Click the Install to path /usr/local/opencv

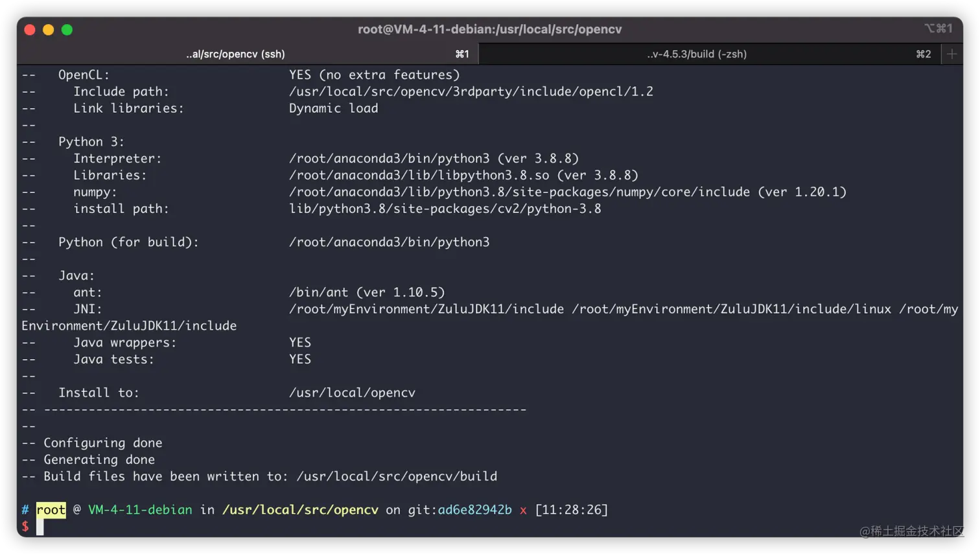(352, 393)
